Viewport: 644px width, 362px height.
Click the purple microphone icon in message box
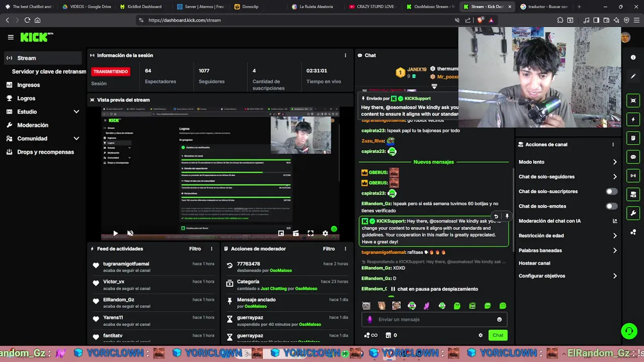[370, 319]
